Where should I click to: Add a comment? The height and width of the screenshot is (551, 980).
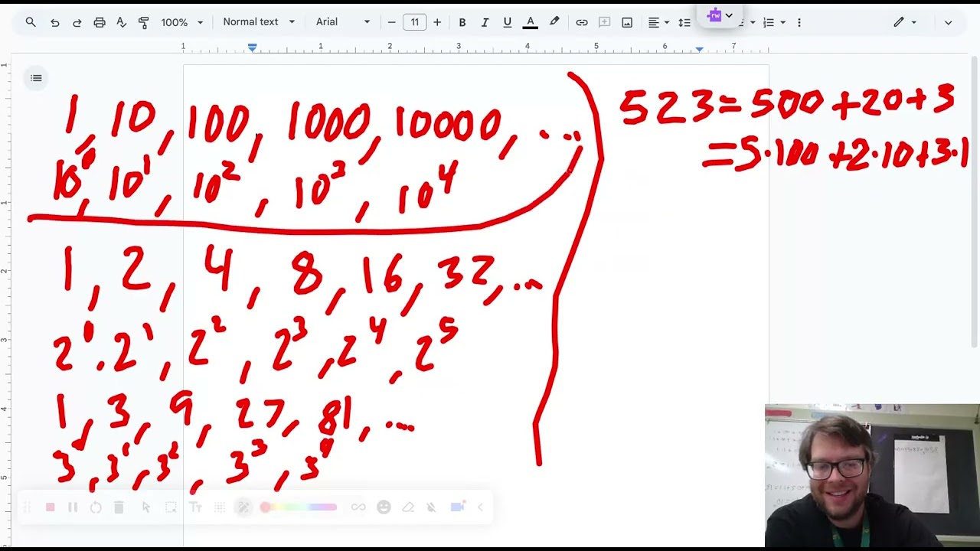pos(604,22)
